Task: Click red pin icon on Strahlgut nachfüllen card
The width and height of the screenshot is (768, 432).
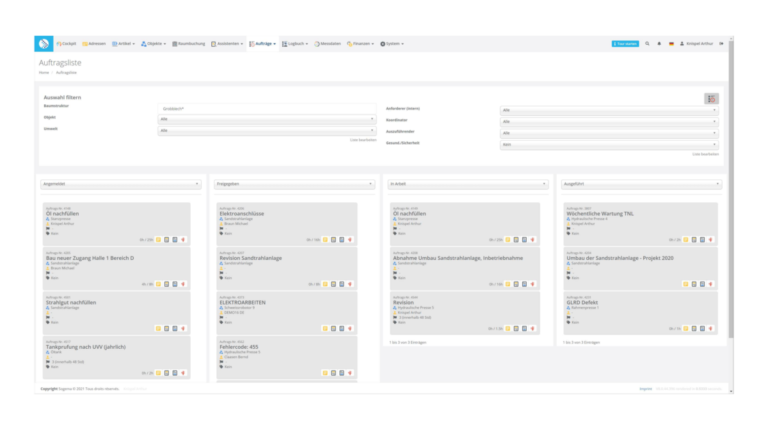Action: tap(183, 329)
